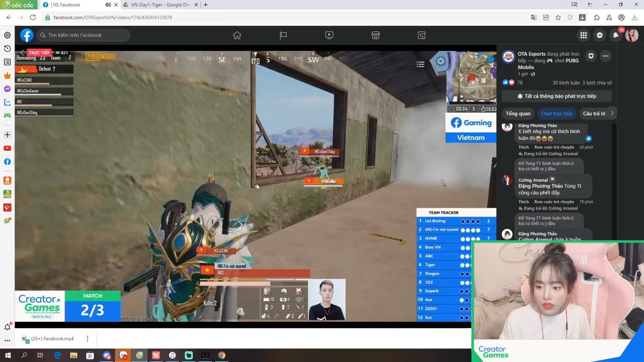Reload the page
This screenshot has width=644, height=362.
pyautogui.click(x=33, y=18)
